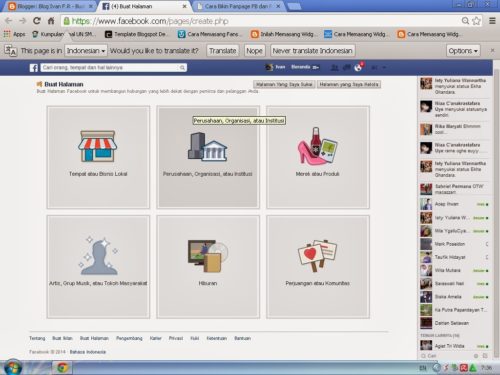The width and height of the screenshot is (500, 375).
Task: Open the Inilah Memasang Widg.. bookmark
Action: pyautogui.click(x=283, y=34)
